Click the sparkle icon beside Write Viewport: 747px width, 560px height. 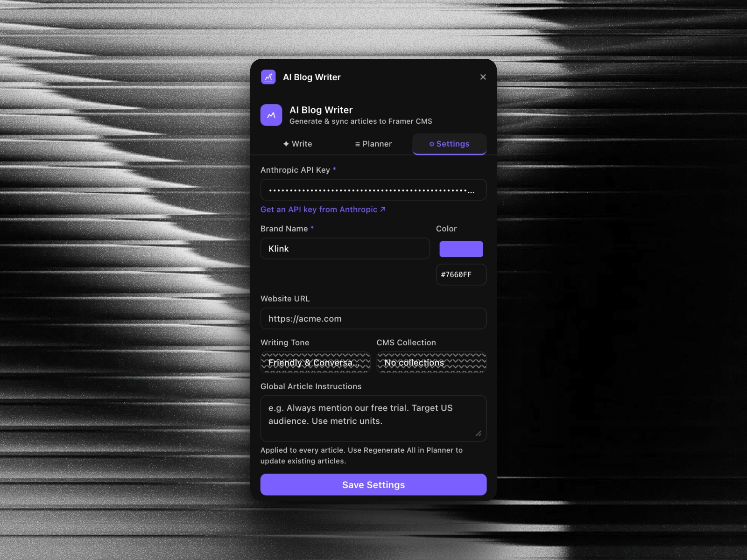(286, 144)
